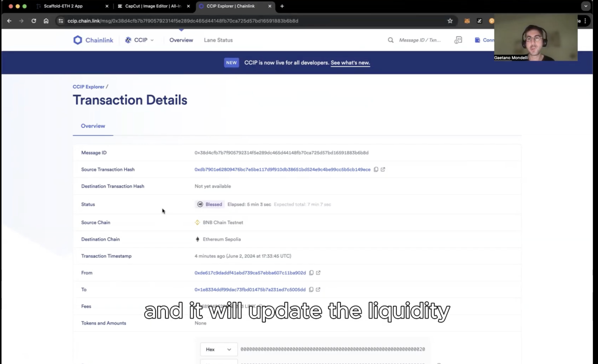
Task: Copy the From address
Action: pos(311,273)
